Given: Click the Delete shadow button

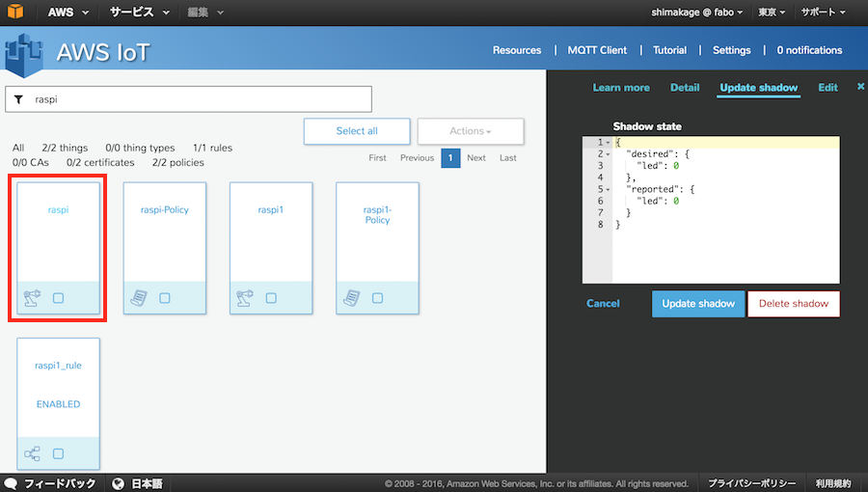Looking at the screenshot, I should tap(793, 304).
